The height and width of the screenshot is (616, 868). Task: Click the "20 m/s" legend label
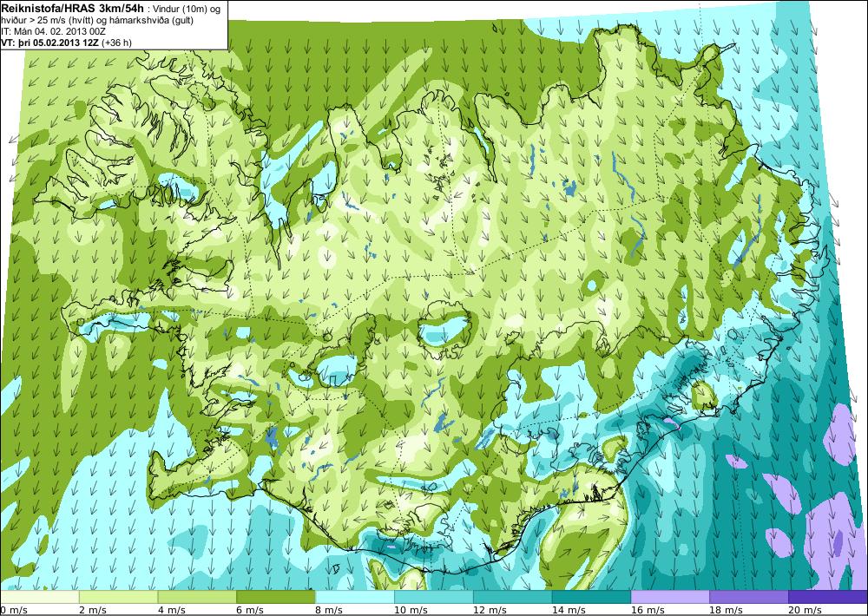[x=805, y=610]
